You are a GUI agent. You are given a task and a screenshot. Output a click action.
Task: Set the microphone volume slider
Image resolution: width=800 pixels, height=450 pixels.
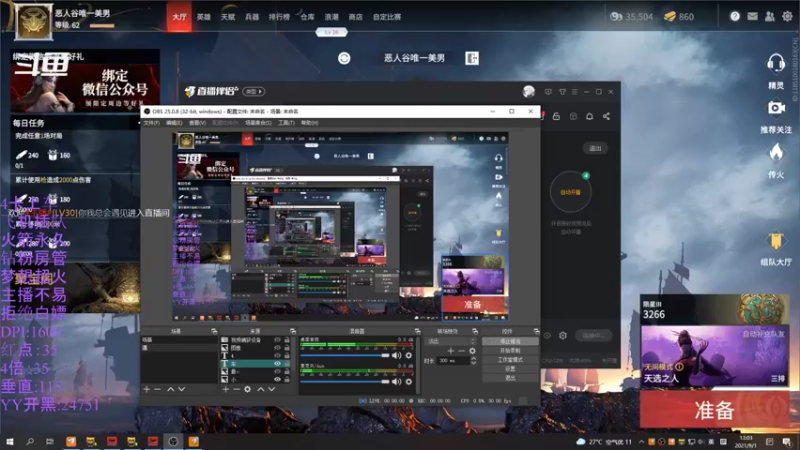pos(345,382)
